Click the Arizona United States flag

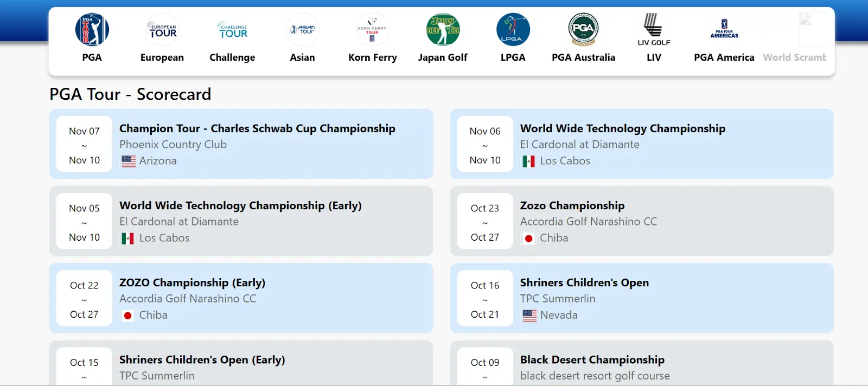(129, 161)
